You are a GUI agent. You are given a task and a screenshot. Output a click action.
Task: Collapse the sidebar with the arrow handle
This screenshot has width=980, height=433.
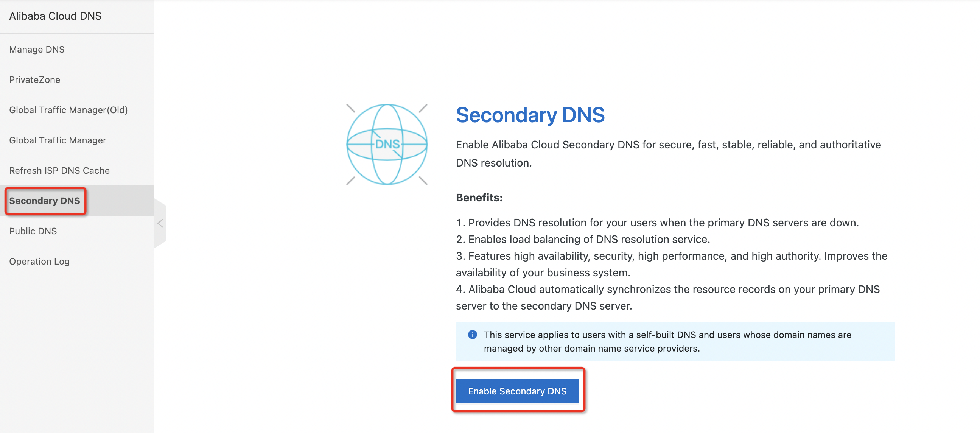pos(160,223)
